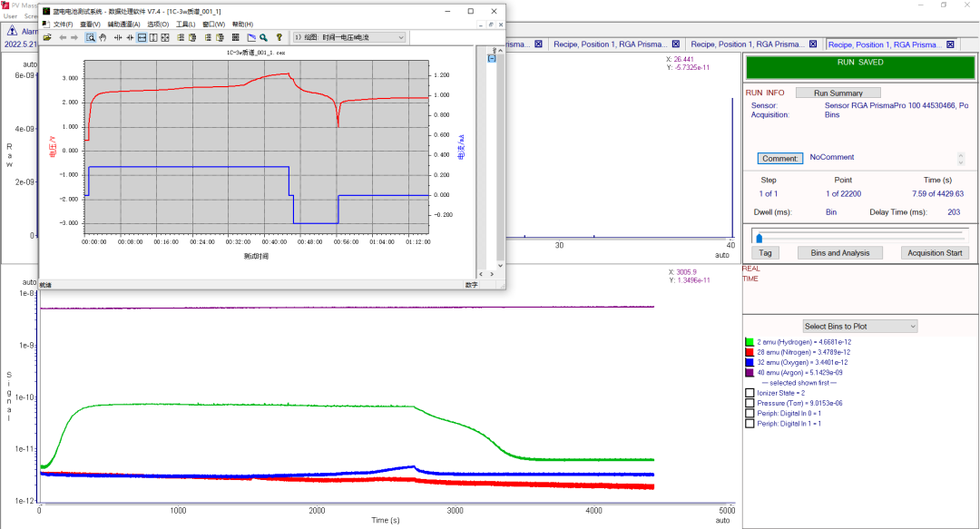Select the zoom rectangle tool icon
This screenshot has height=529, width=980.
[x=91, y=38]
